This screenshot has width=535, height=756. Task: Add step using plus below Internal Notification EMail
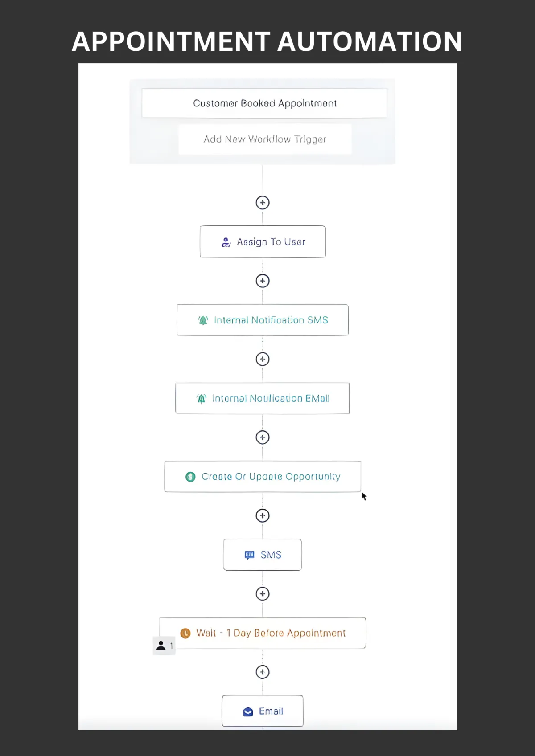[263, 437]
